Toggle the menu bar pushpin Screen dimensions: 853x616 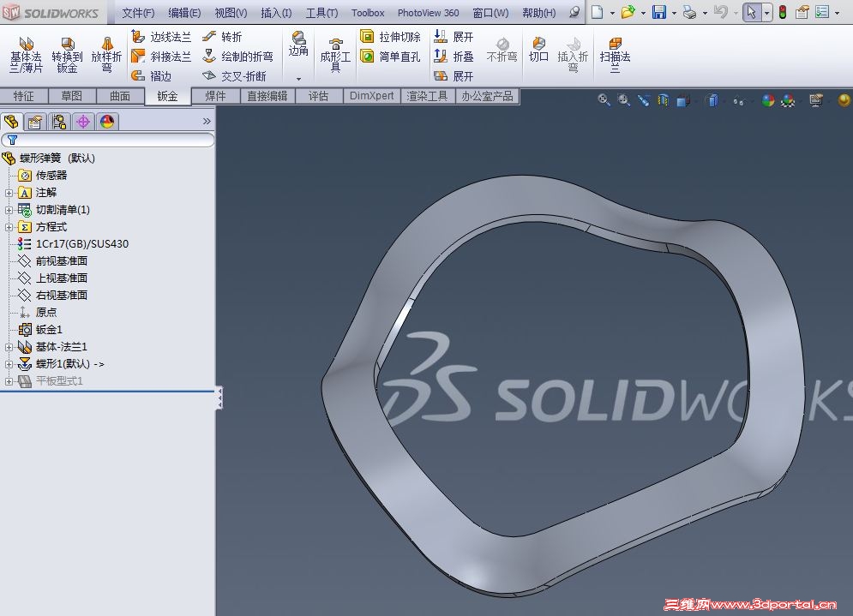click(x=574, y=12)
